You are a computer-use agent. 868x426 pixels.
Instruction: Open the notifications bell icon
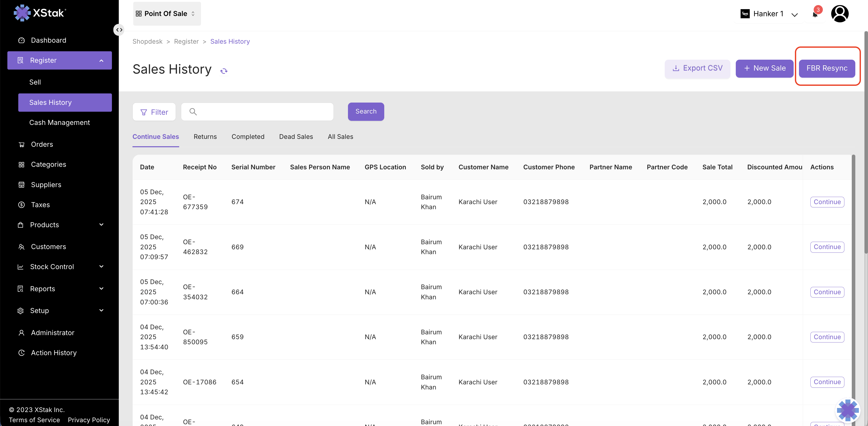tap(815, 14)
